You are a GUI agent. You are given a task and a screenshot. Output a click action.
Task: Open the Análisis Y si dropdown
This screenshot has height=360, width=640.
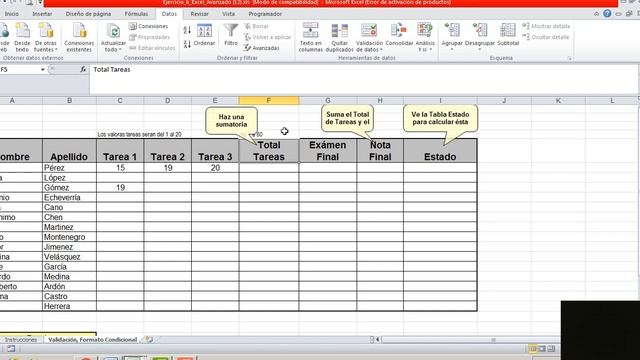point(425,38)
